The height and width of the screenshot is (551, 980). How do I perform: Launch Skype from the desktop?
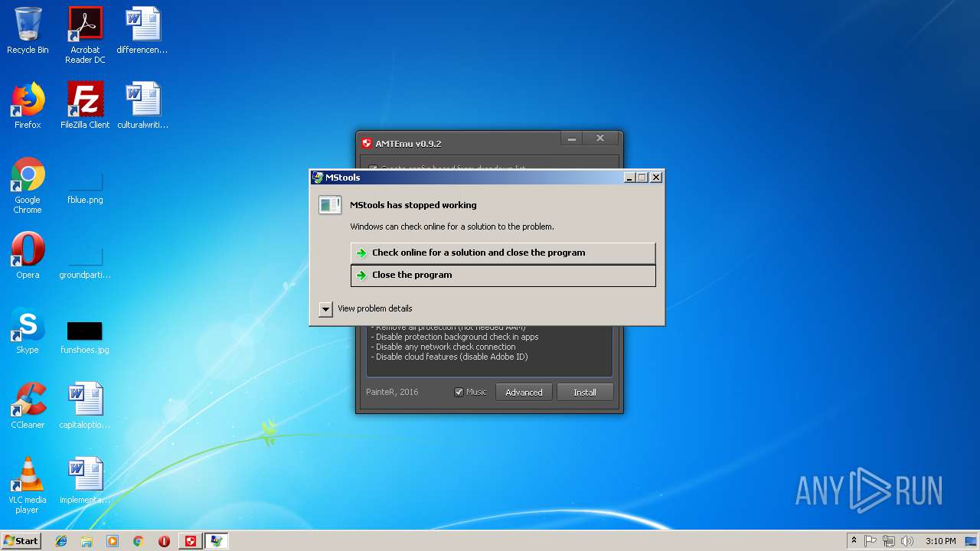28,331
